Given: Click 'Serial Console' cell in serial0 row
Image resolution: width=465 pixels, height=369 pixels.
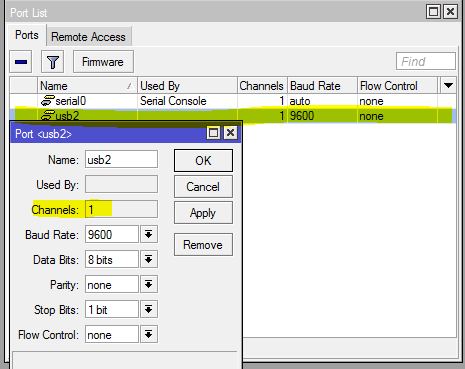Looking at the screenshot, I should [173, 101].
